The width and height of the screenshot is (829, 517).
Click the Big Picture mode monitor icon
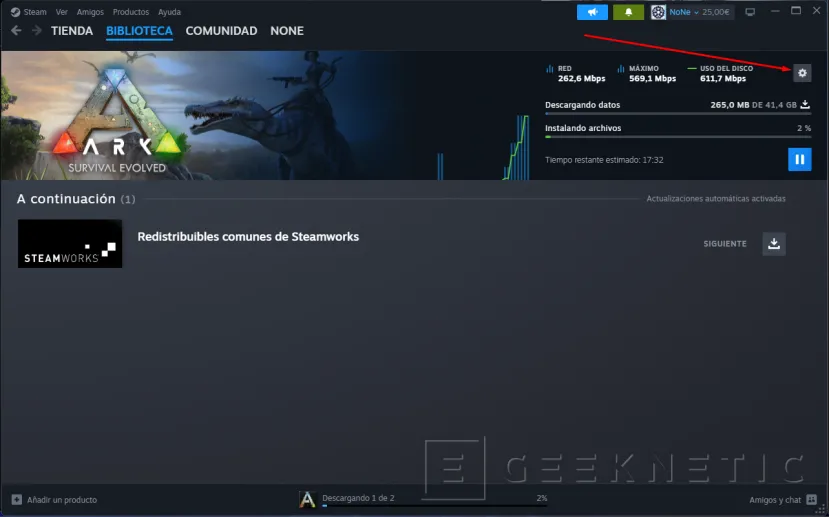tap(750, 12)
